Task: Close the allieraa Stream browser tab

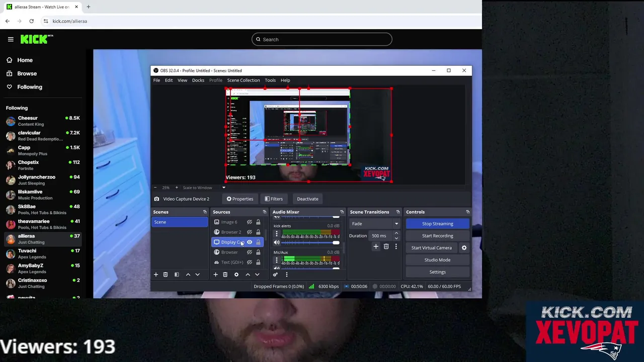Action: click(76, 7)
